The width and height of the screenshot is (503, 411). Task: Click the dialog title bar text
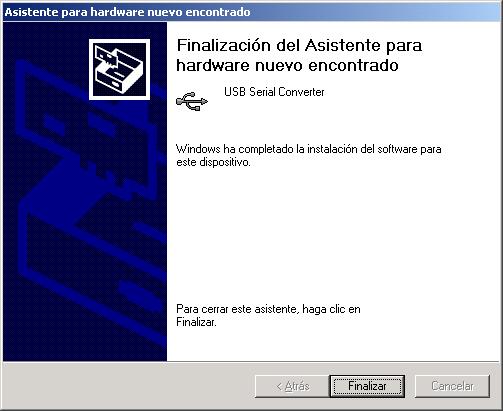coord(127,12)
